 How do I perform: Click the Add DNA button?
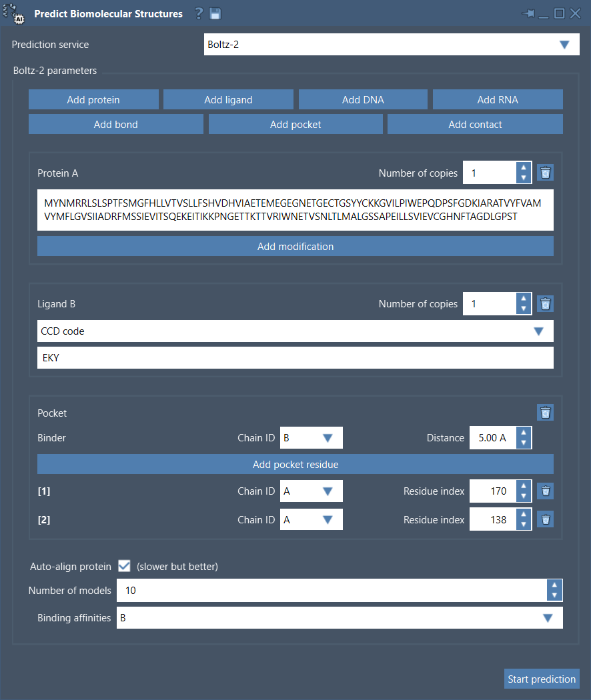click(363, 99)
